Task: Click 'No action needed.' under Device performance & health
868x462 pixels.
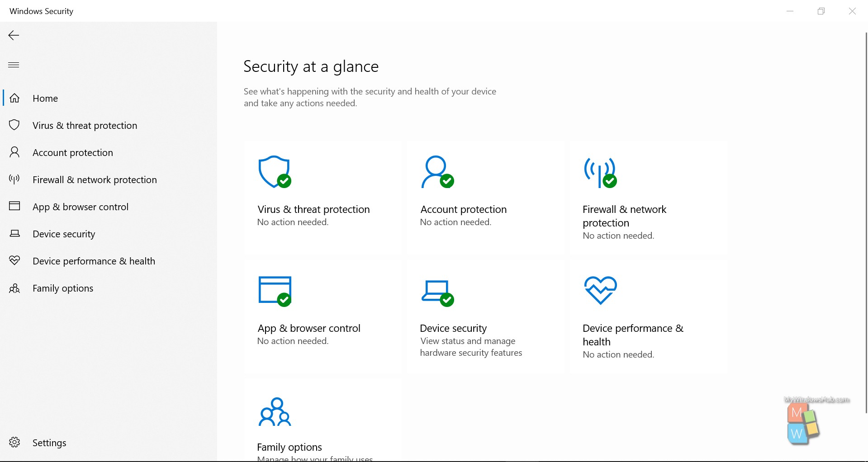Action: [618, 354]
